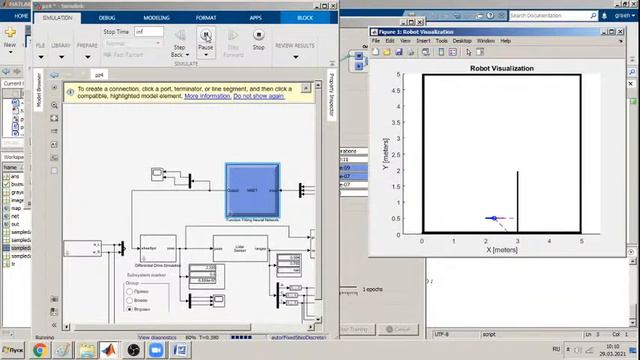Dismiss the yellow connection hint banner
The image size is (640, 360).
click(x=306, y=88)
